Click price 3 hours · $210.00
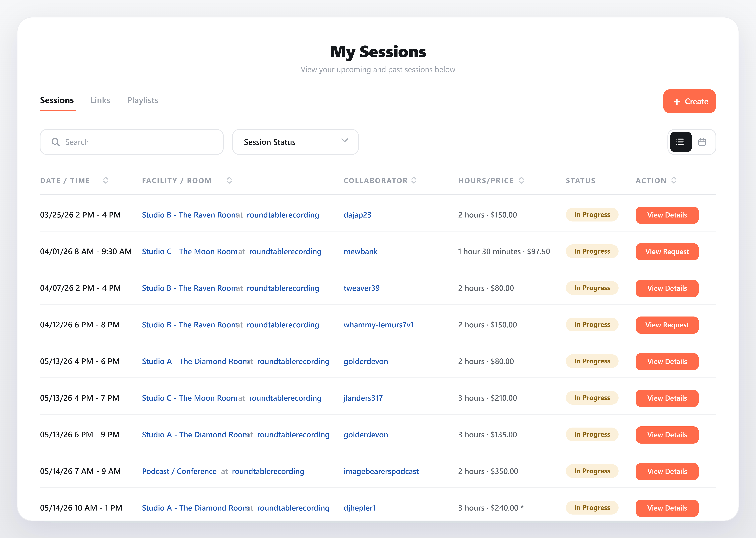 click(488, 398)
